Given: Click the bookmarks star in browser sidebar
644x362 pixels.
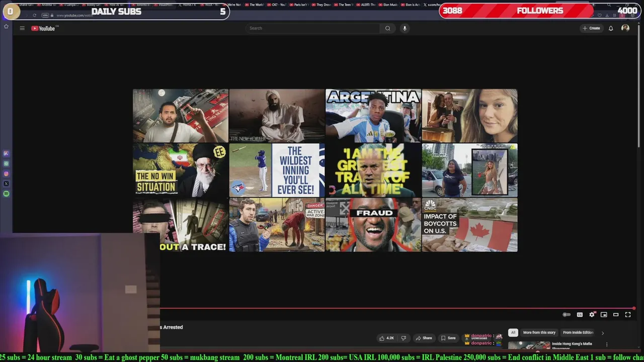Looking at the screenshot, I should [6, 26].
